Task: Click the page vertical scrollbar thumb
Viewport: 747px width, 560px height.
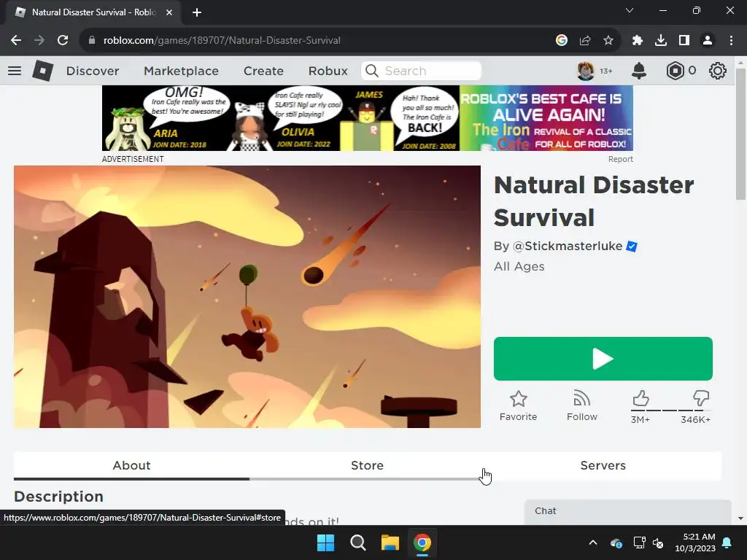Action: [x=741, y=135]
